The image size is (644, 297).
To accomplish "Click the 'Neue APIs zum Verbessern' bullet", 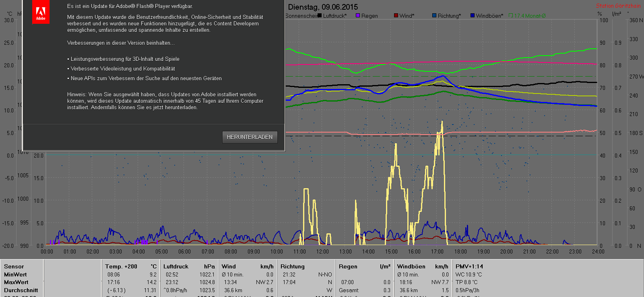I will point(146,78).
